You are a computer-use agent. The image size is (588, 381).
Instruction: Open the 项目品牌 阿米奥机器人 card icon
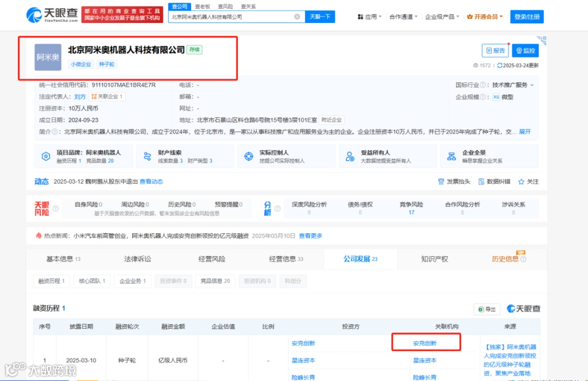click(46, 156)
